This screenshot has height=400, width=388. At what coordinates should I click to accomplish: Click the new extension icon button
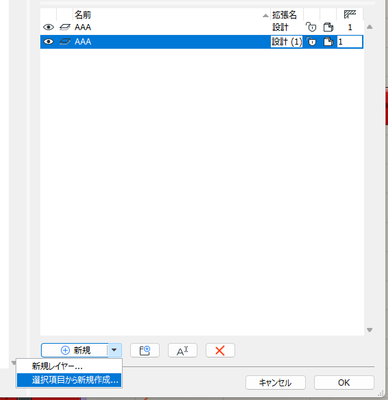click(x=145, y=351)
